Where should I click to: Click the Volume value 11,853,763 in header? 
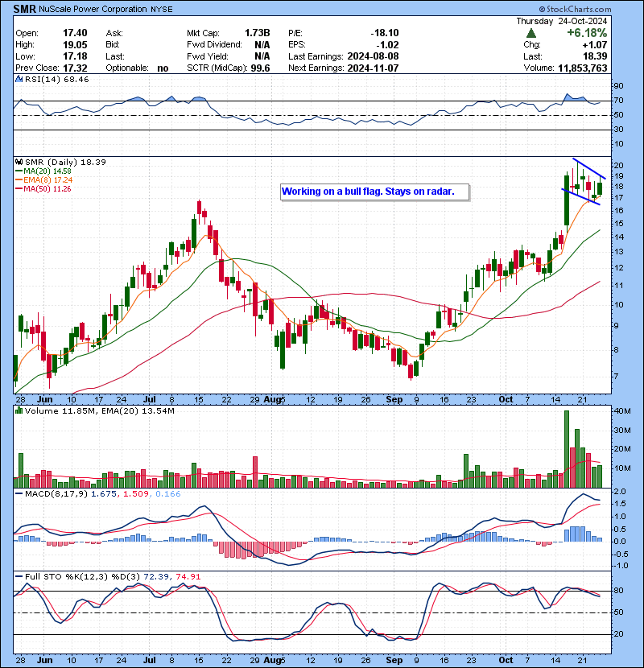click(582, 68)
